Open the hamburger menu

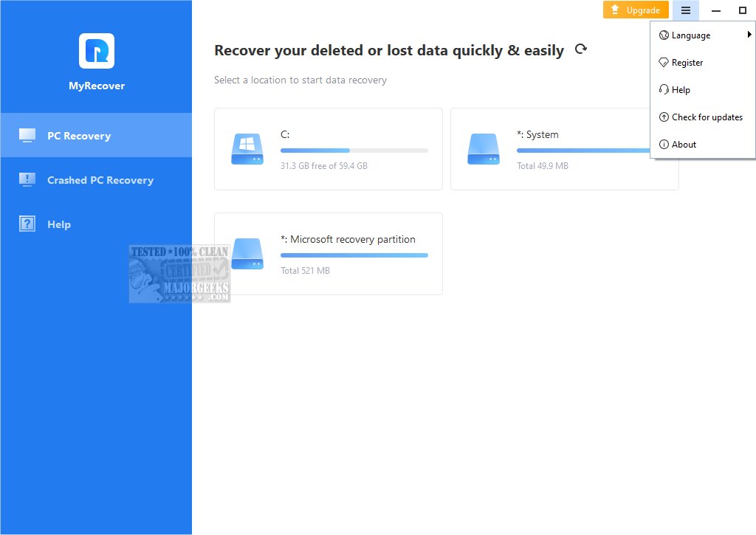685,10
